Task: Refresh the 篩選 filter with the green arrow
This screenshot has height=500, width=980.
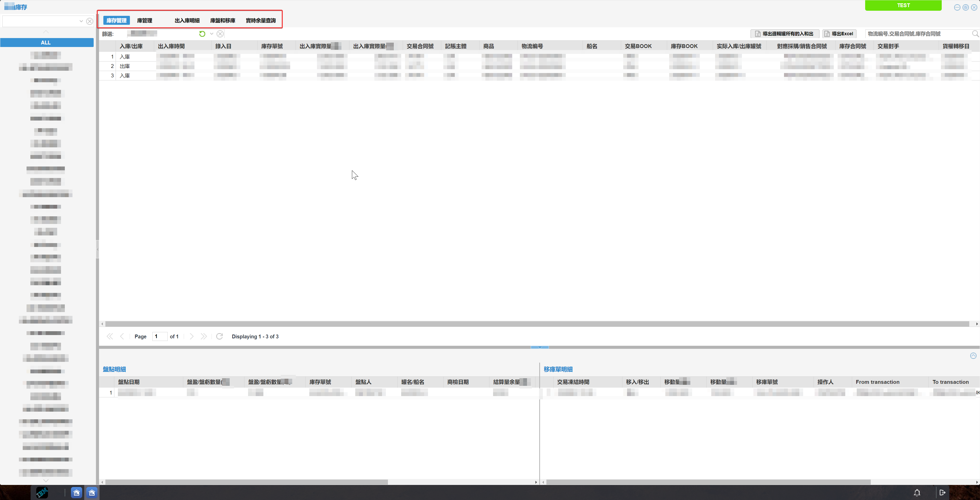Action: click(x=202, y=34)
